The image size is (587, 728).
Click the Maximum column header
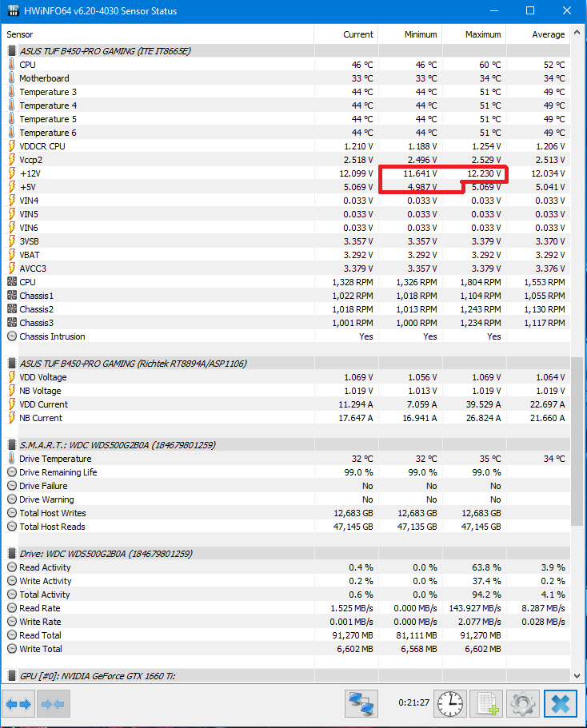point(483,34)
